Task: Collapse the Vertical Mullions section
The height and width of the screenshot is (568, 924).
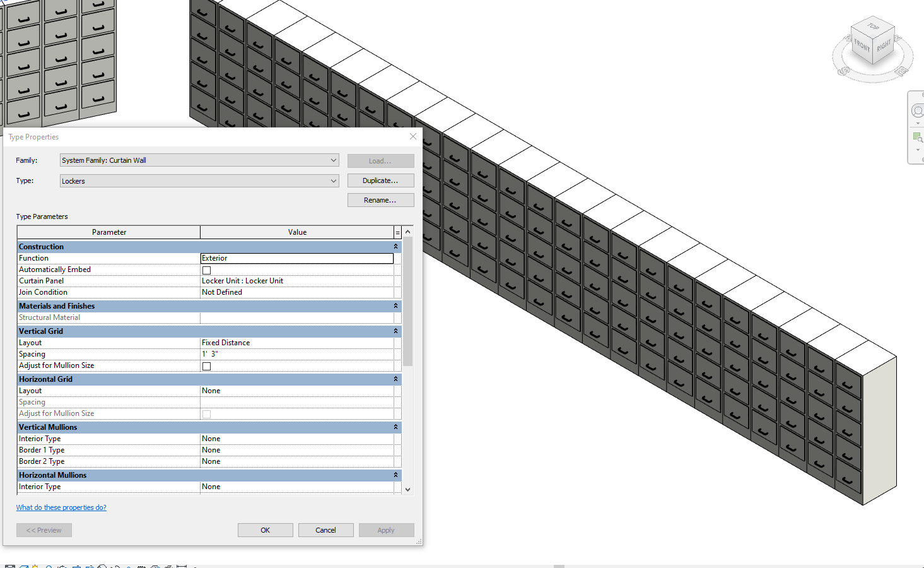Action: click(395, 427)
